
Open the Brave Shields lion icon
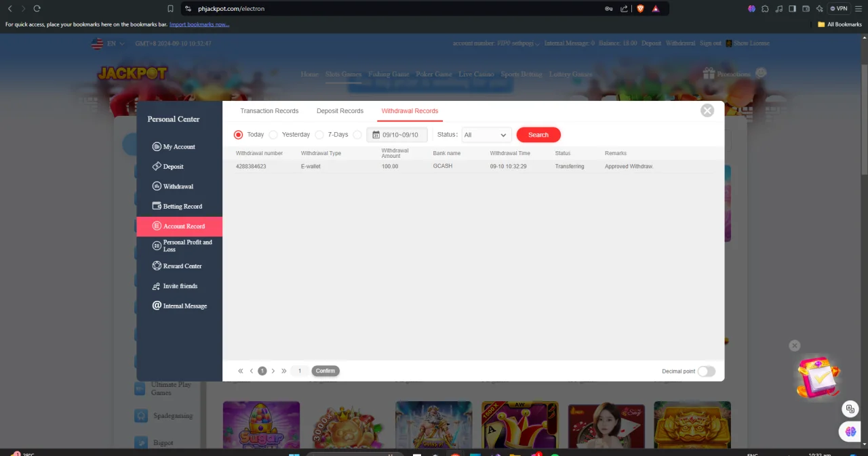click(x=640, y=9)
